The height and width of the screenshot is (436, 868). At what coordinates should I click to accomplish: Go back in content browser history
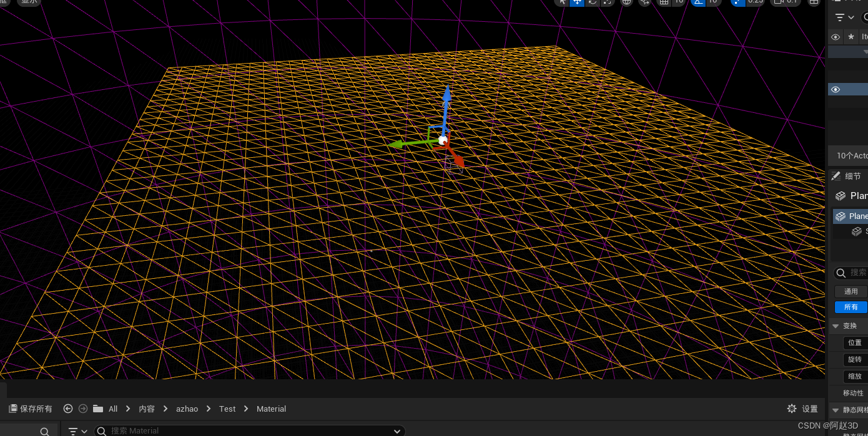pos(68,409)
